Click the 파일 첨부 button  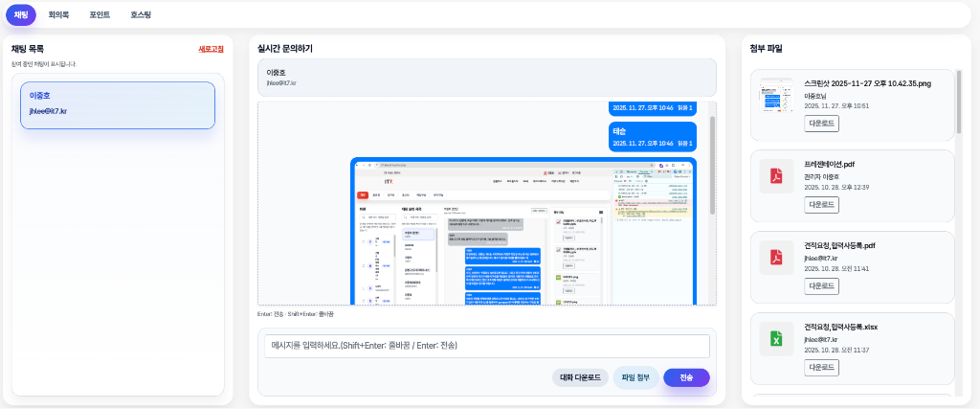click(x=635, y=377)
